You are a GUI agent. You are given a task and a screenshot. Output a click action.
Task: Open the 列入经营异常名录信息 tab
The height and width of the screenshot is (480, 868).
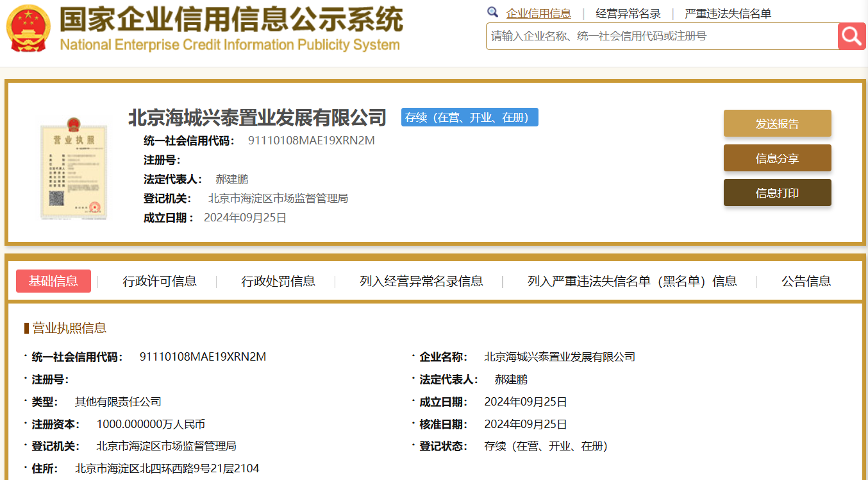pyautogui.click(x=421, y=281)
